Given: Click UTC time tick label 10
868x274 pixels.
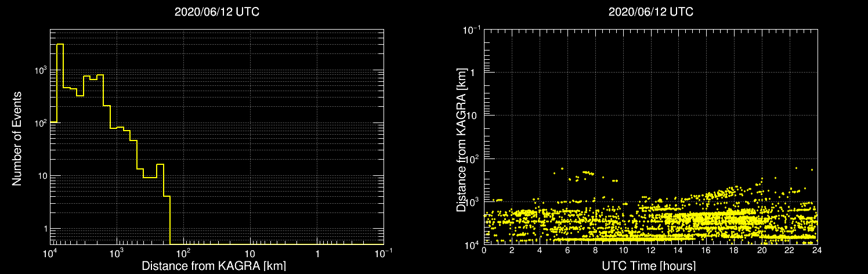Looking at the screenshot, I should pos(623,250).
